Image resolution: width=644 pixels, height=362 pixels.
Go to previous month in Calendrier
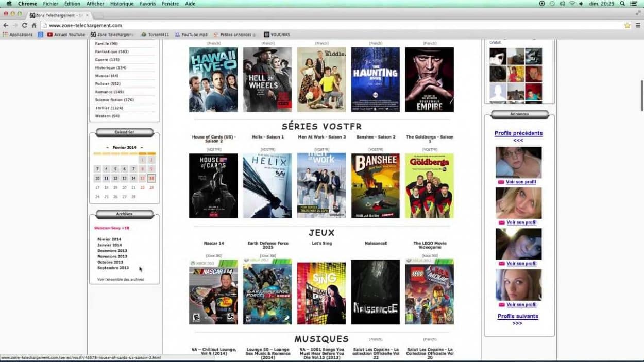[107, 147]
